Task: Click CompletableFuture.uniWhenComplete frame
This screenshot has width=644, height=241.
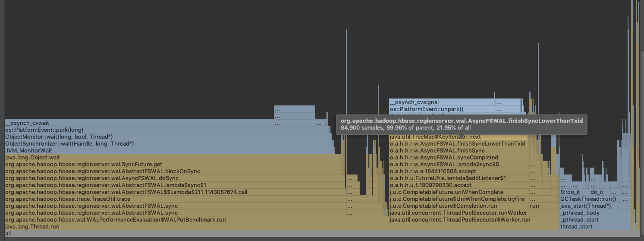Action: (459, 192)
